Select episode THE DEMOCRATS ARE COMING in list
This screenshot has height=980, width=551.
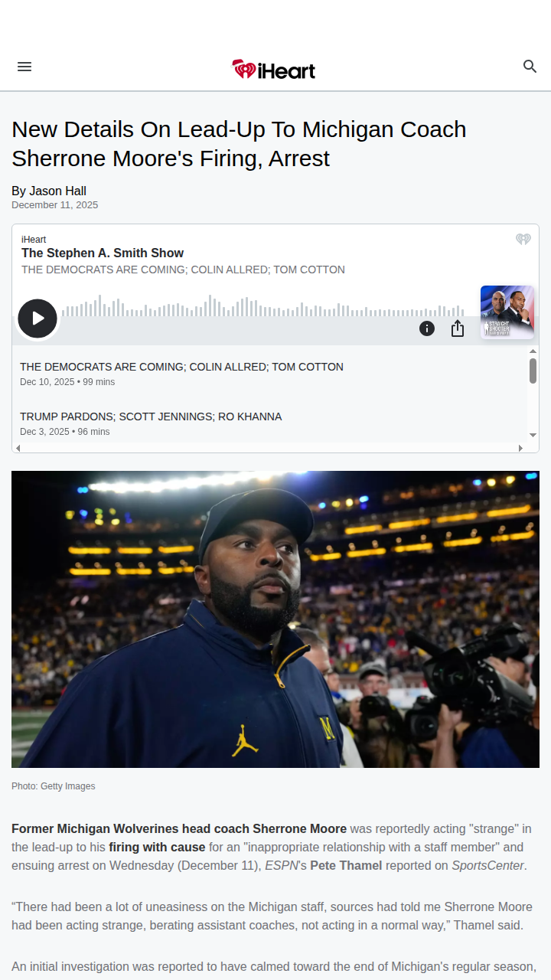pyautogui.click(x=181, y=367)
